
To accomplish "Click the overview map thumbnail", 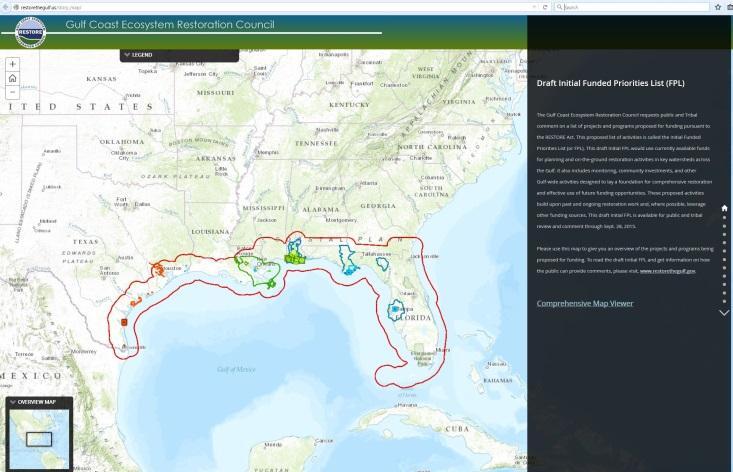I will [39, 439].
